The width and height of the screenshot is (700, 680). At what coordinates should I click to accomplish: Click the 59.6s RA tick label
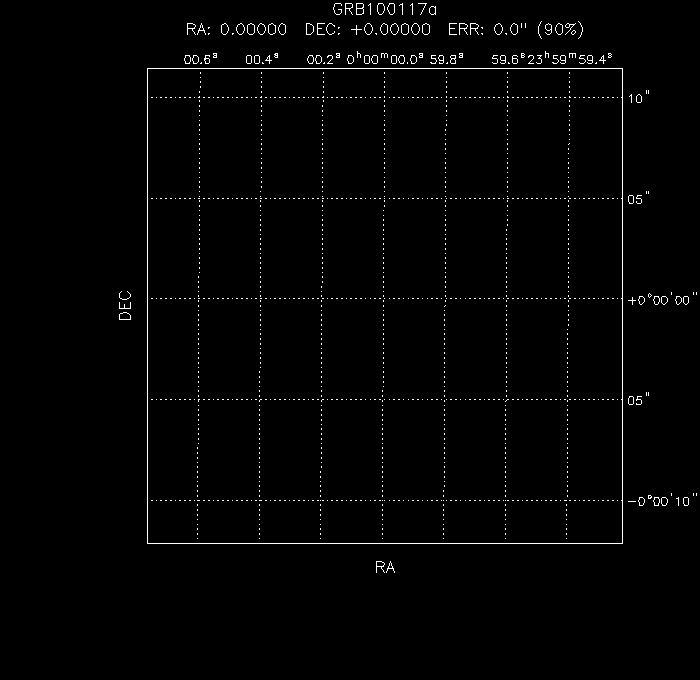click(x=508, y=59)
